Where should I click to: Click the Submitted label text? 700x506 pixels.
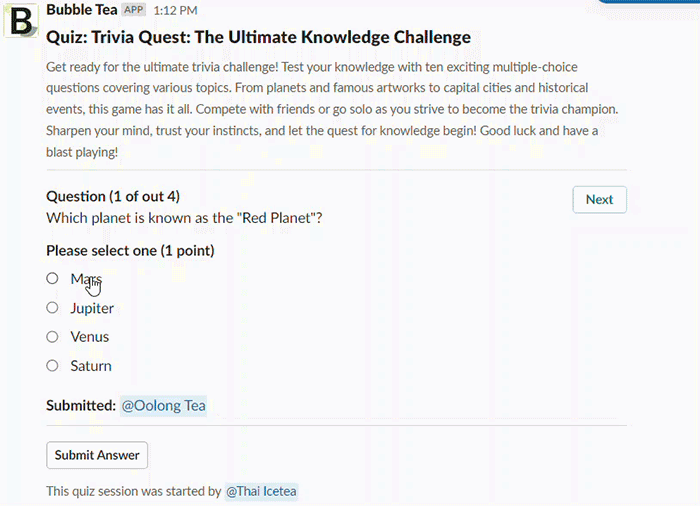[81, 406]
